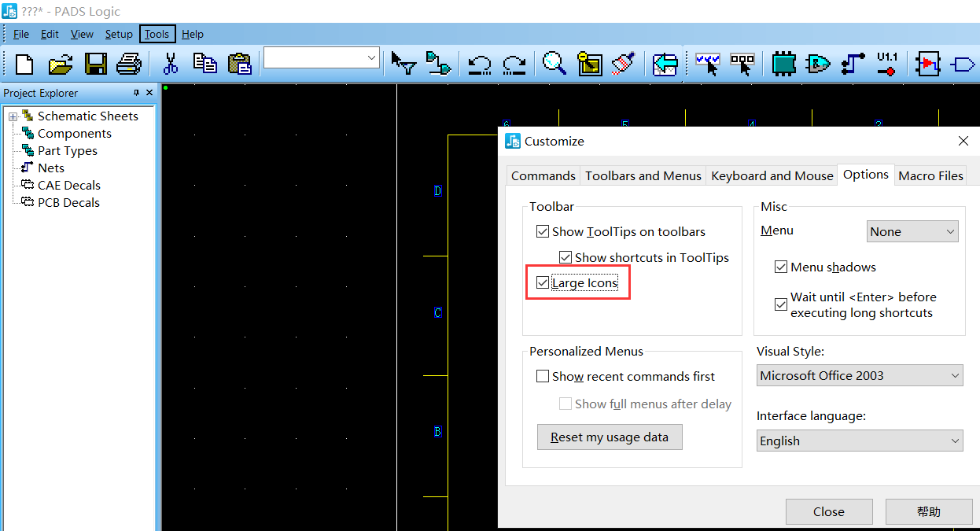980x531 pixels.
Task: Open the File menu
Action: pos(21,34)
